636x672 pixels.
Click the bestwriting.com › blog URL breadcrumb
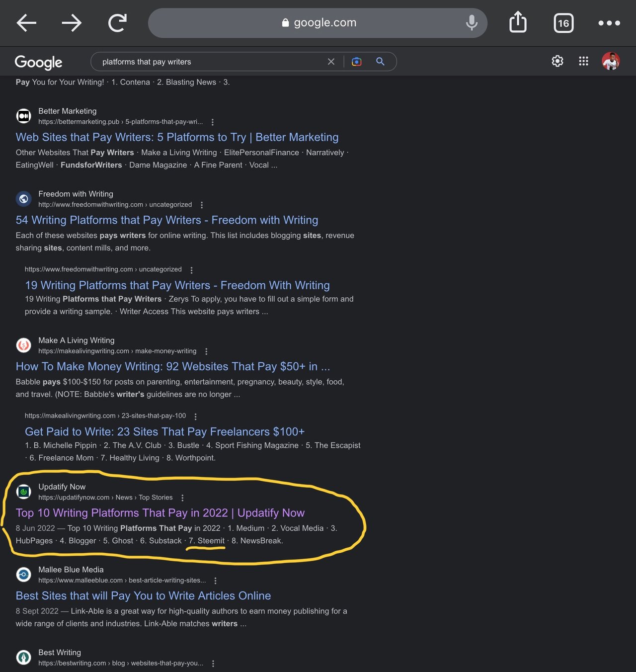[121, 664]
